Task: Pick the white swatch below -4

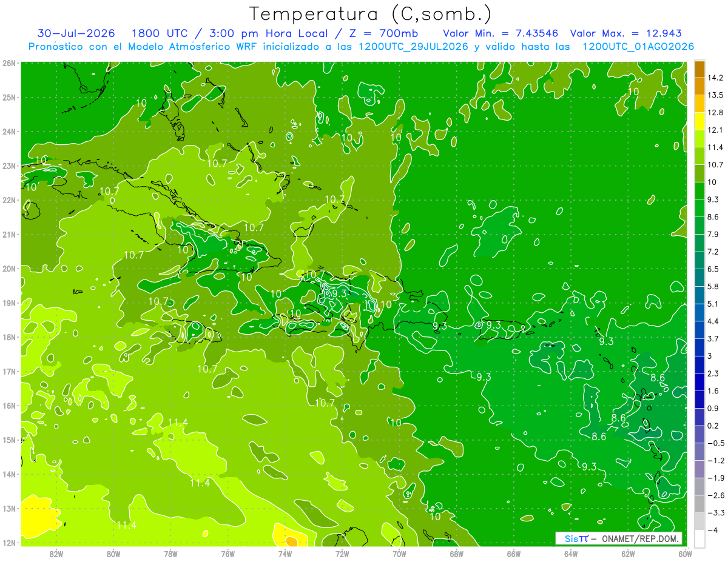Action: [699, 539]
